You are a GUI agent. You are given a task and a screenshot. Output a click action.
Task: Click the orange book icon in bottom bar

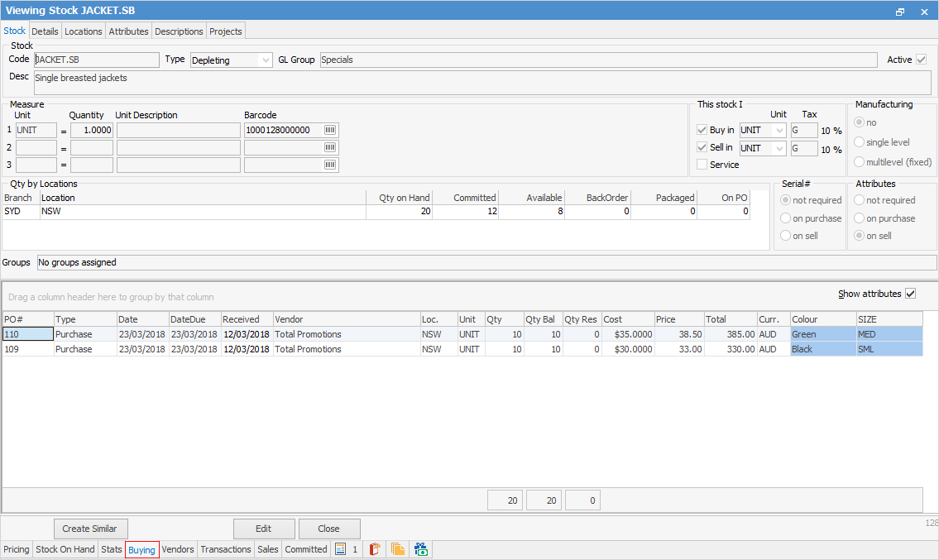tap(375, 549)
